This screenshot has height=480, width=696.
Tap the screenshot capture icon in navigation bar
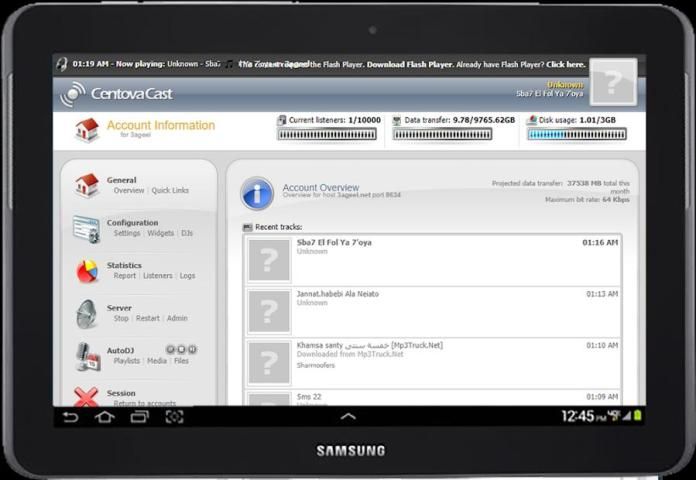(174, 416)
